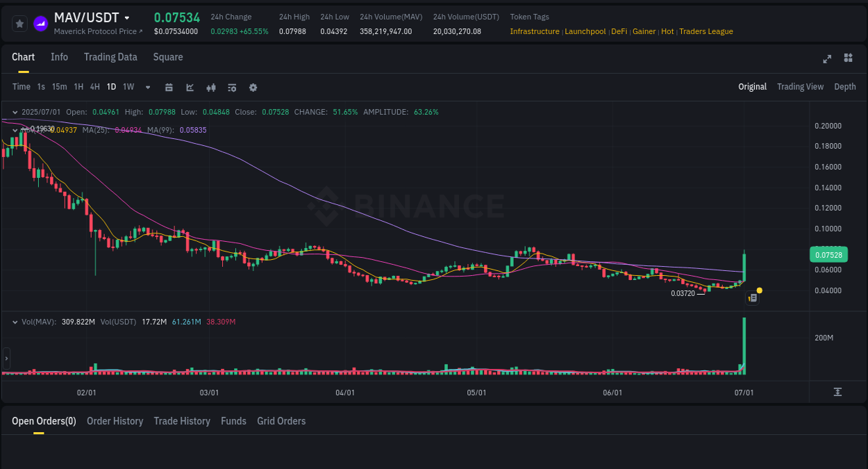This screenshot has height=469, width=868.
Task: Favorite MAV/USDT with the star icon
Action: point(19,23)
